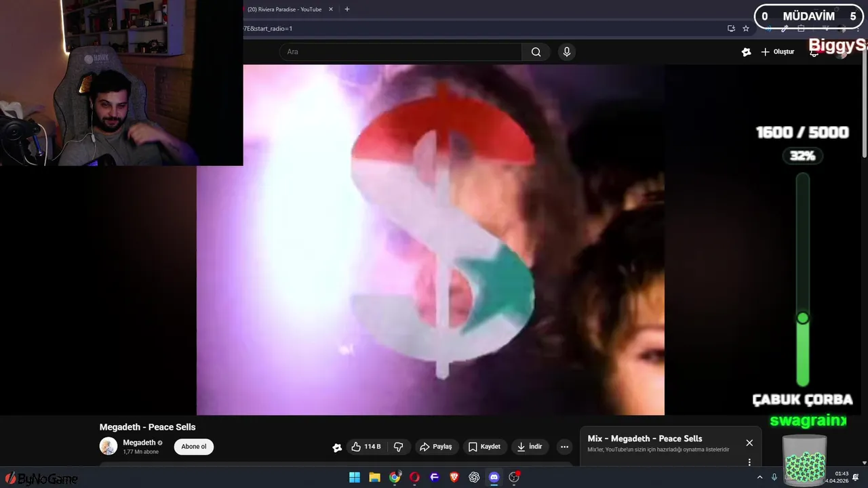Open a new browser tab
Viewport: 868px width, 488px height.
click(x=347, y=9)
